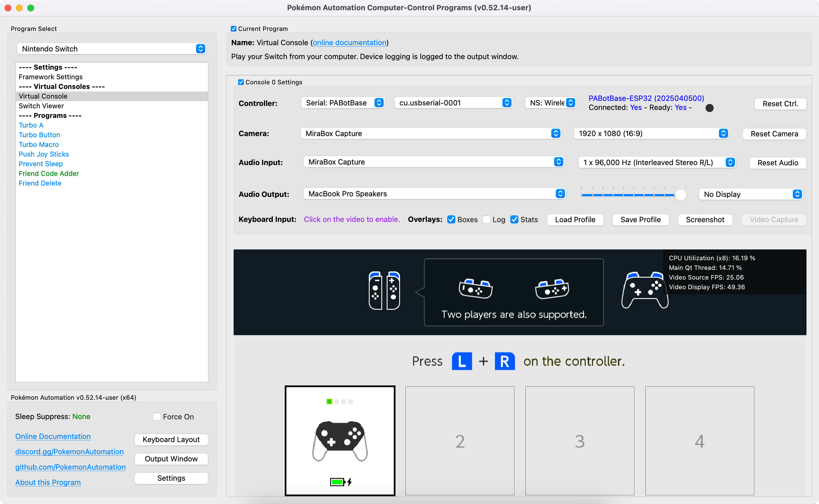819x504 pixels.
Task: Select controller slot 2 thumbnail
Action: (x=460, y=440)
